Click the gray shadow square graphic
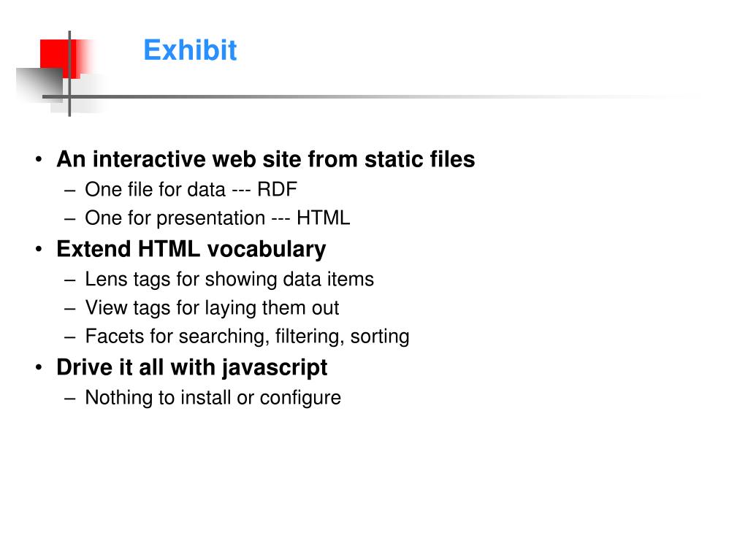The image size is (748, 560). 39,84
